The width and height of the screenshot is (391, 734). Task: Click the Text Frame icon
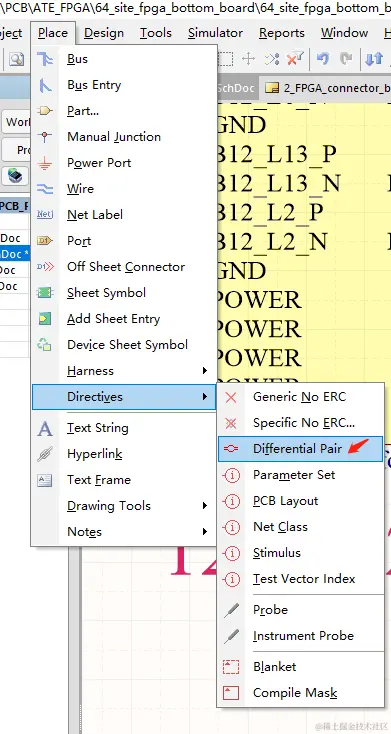[x=45, y=480]
